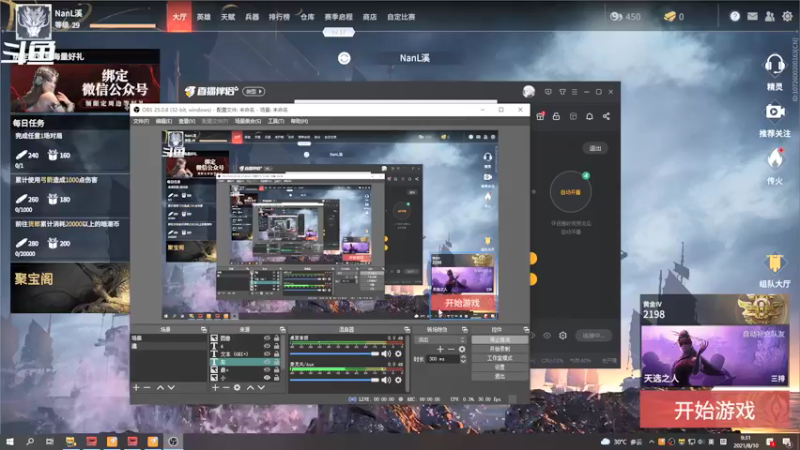800x450 pixels.
Task: Pop out the OBS scenes dock
Action: (204, 330)
